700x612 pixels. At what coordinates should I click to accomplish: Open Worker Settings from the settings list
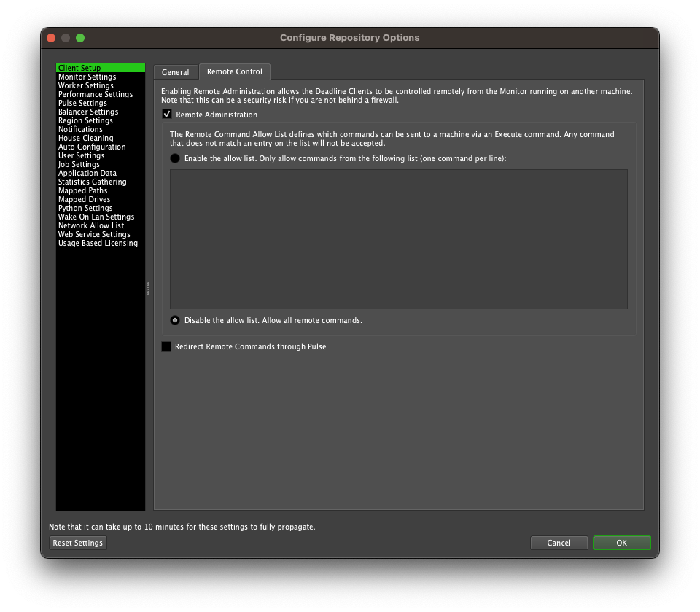87,85
